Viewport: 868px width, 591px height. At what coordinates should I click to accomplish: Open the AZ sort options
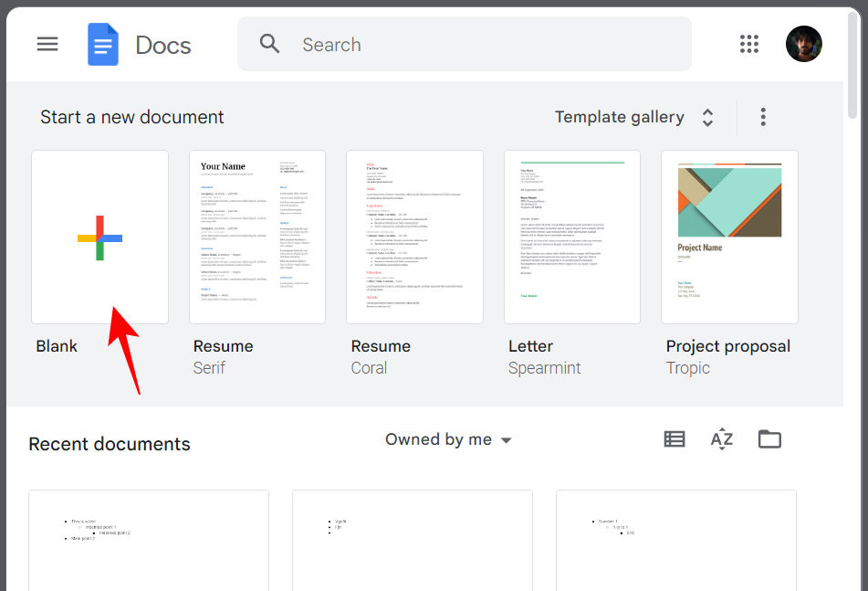(x=722, y=439)
